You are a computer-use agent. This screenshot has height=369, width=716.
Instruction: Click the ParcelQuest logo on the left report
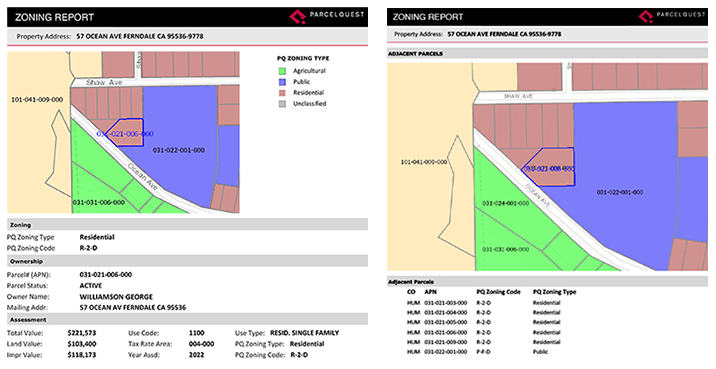pos(326,16)
